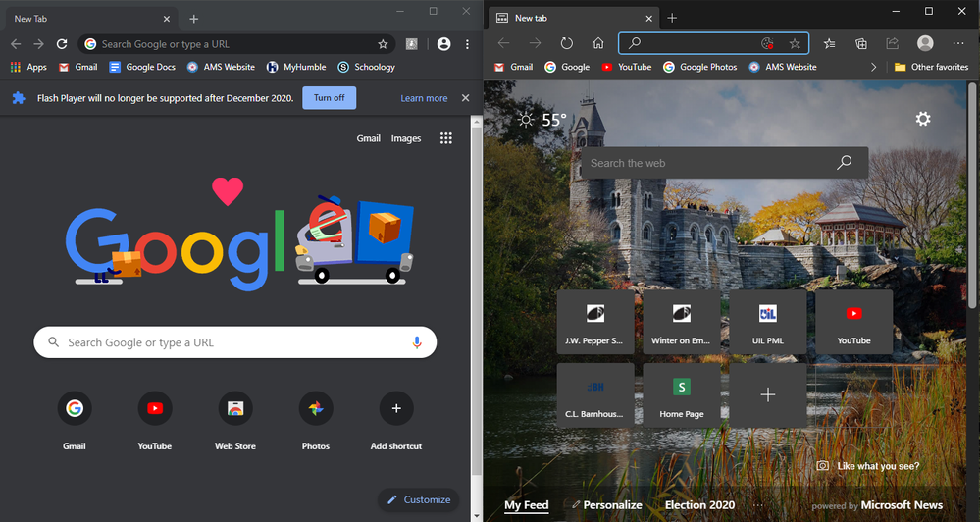The height and width of the screenshot is (522, 980).
Task: Open a new tab in Edge
Action: click(x=672, y=18)
